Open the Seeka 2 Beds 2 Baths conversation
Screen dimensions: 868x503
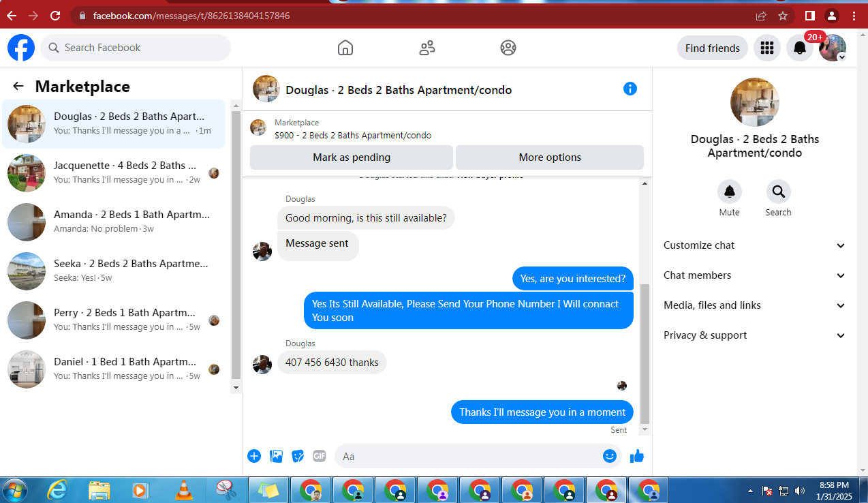[114, 271]
